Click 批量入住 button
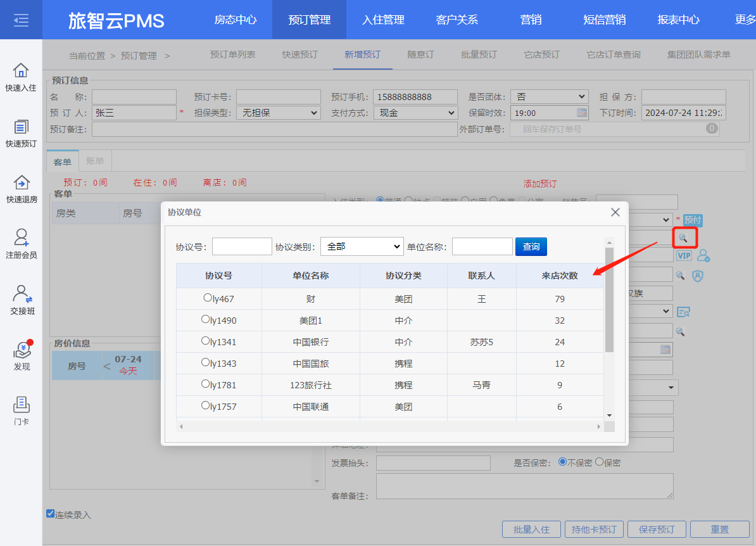 pyautogui.click(x=531, y=529)
